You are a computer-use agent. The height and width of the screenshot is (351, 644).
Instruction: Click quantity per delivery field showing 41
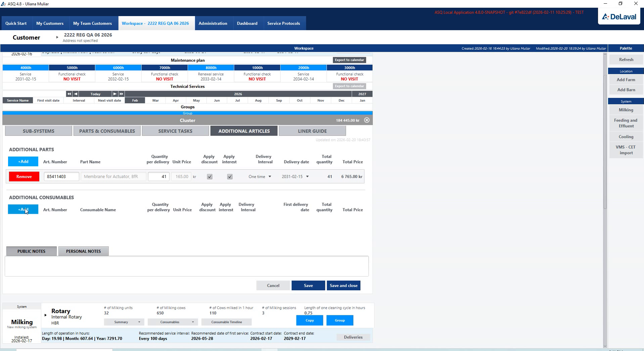[158, 177]
